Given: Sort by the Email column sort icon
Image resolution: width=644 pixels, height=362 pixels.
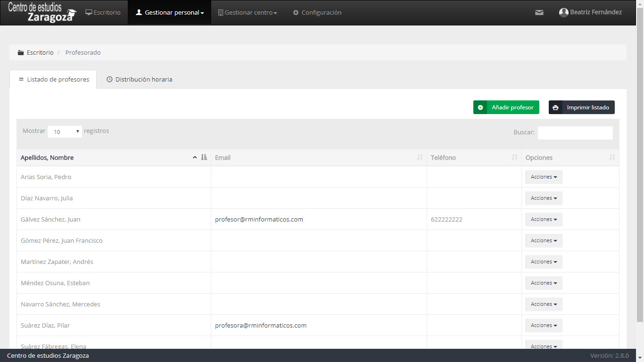Looking at the screenshot, I should click(420, 157).
